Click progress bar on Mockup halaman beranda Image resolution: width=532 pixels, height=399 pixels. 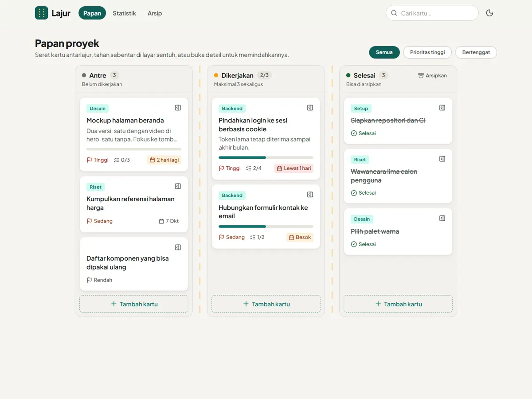tap(134, 149)
